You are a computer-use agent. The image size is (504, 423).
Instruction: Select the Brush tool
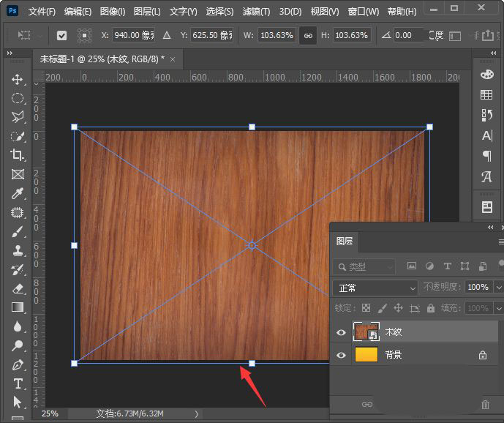18,231
